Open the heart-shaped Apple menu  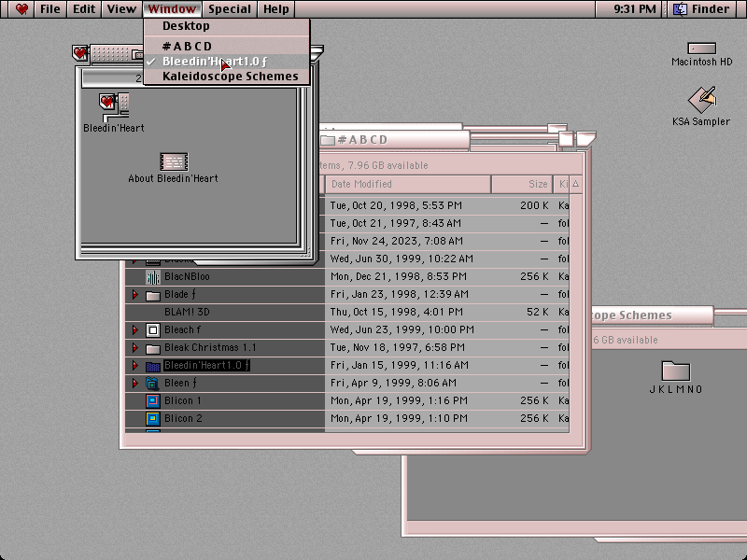[x=21, y=9]
